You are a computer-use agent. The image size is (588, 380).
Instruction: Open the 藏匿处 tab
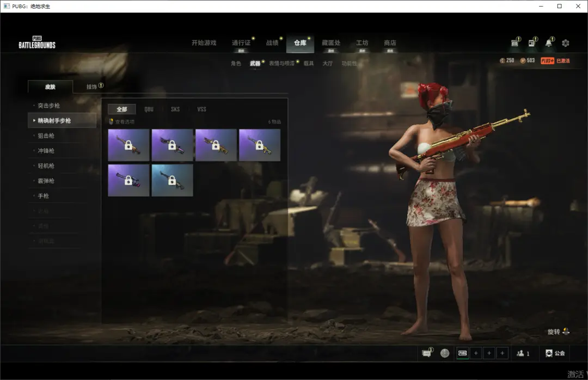pos(331,43)
